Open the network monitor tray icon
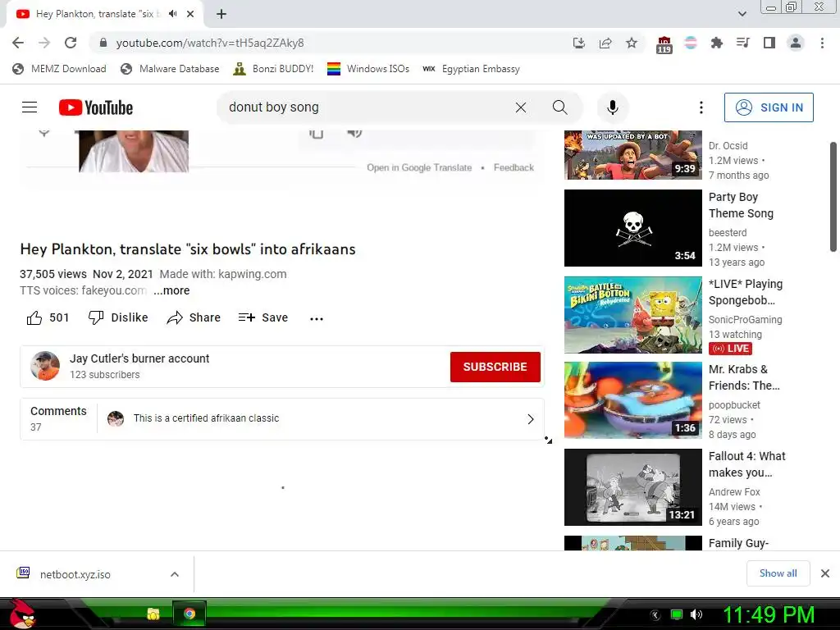This screenshot has width=840, height=630. click(677, 614)
